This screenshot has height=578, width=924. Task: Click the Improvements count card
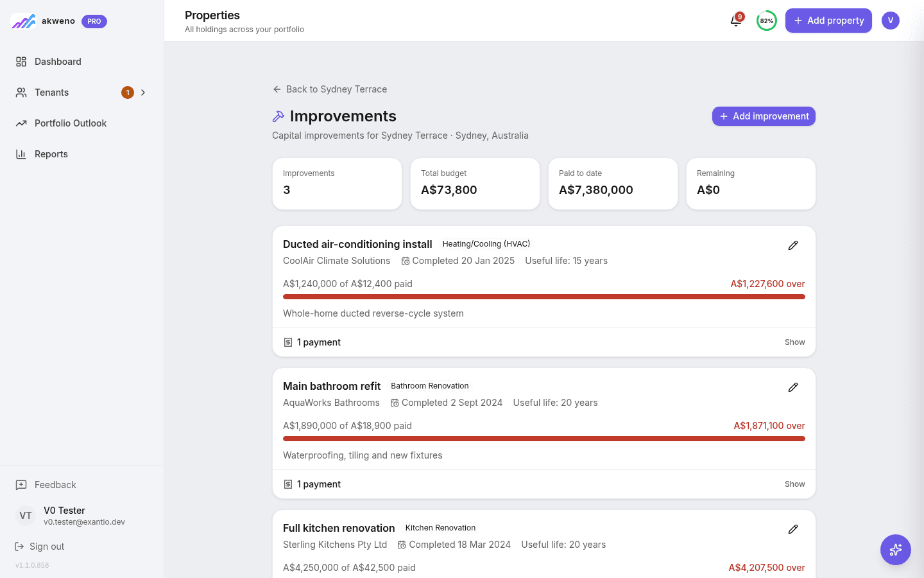coord(337,184)
